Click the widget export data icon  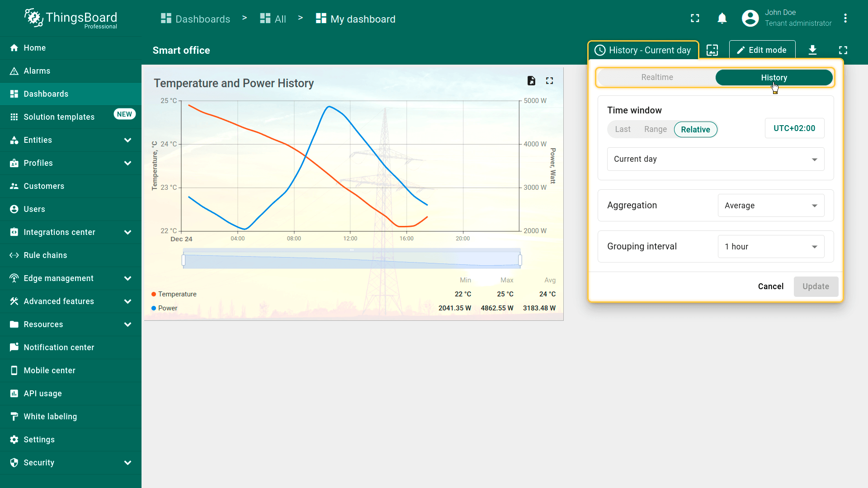[x=531, y=81]
